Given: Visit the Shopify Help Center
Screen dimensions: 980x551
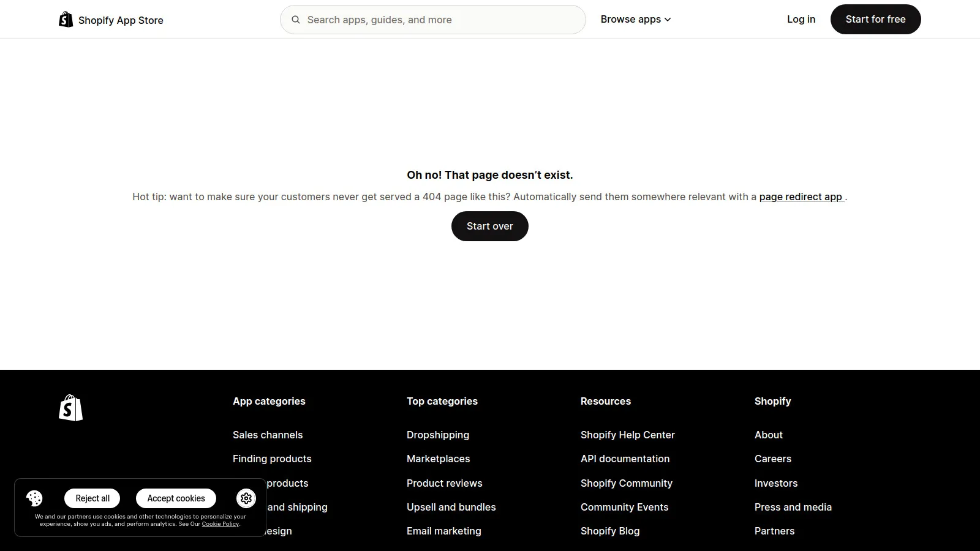Looking at the screenshot, I should coord(627,435).
